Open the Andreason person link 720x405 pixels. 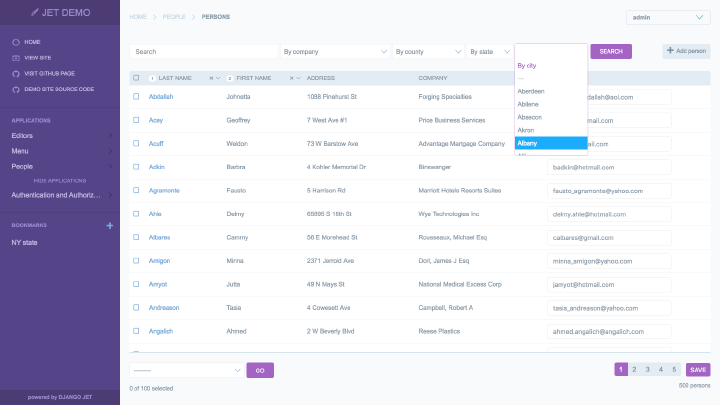(164, 308)
